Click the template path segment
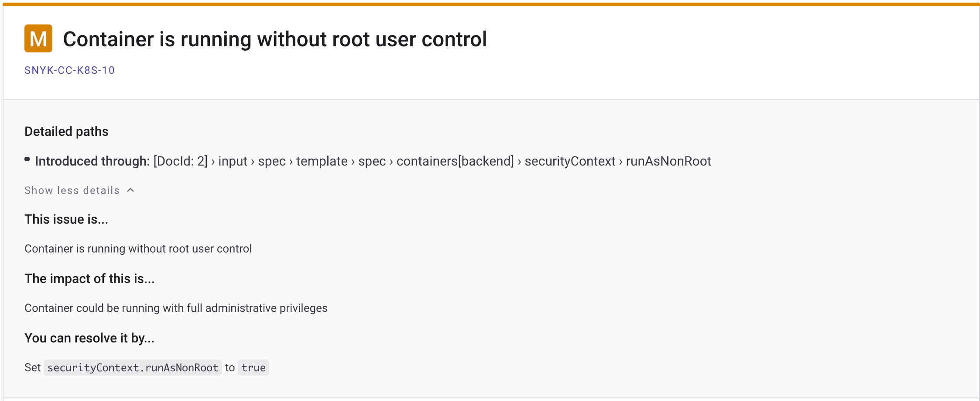 coord(322,161)
